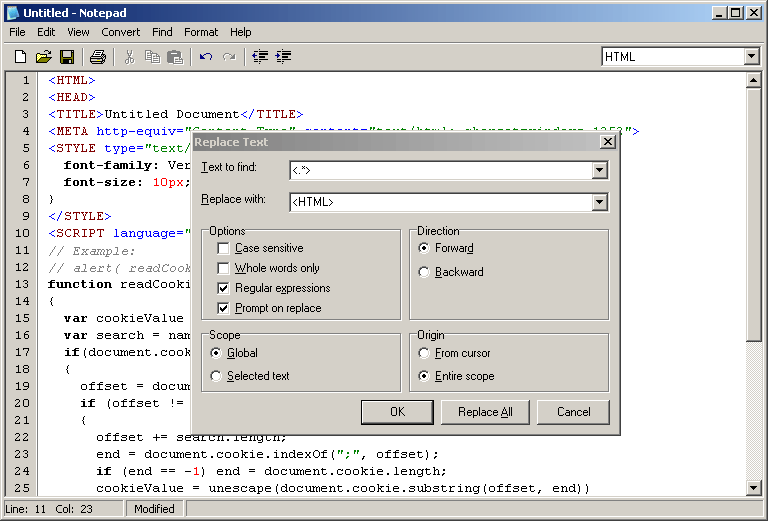Click 'Untitled Document' title text on line 3
Viewport: 768px width, 521px height.
(x=172, y=115)
